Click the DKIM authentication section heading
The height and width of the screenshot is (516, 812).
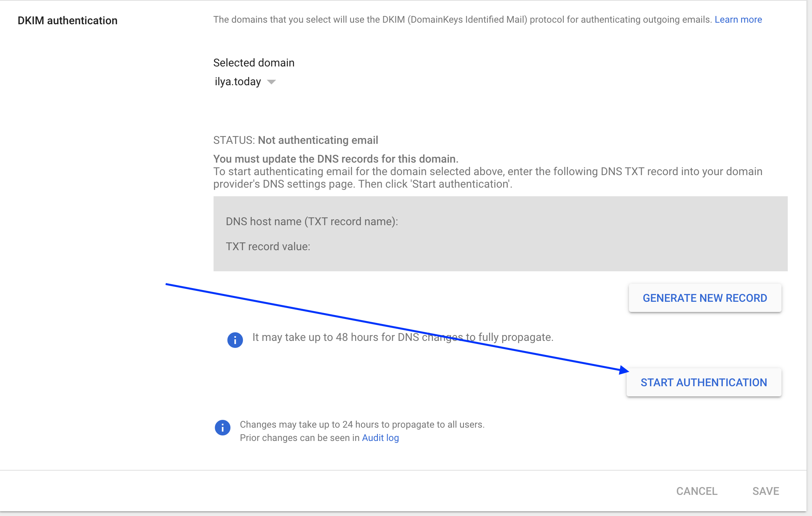[67, 20]
